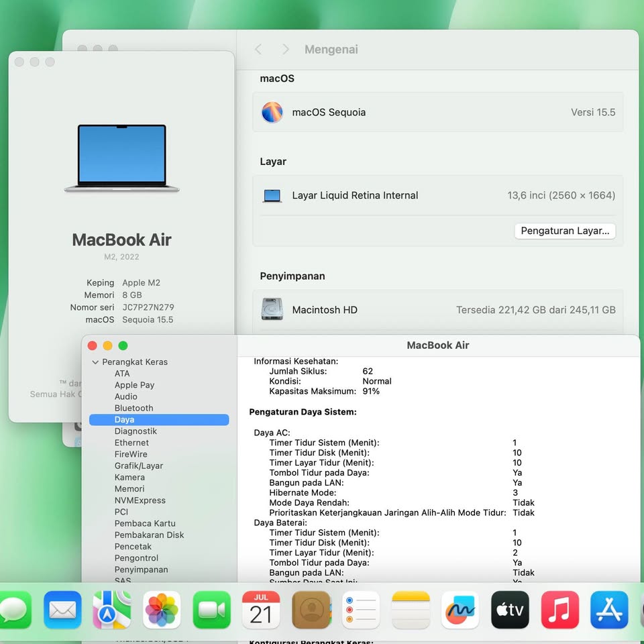This screenshot has width=644, height=644.
Task: Click Tersedia 221,42 GB storage text
Action: point(535,310)
